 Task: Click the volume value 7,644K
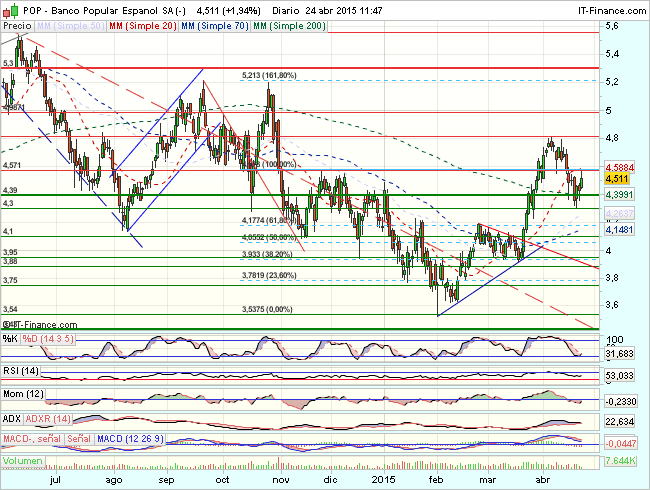coord(620,461)
